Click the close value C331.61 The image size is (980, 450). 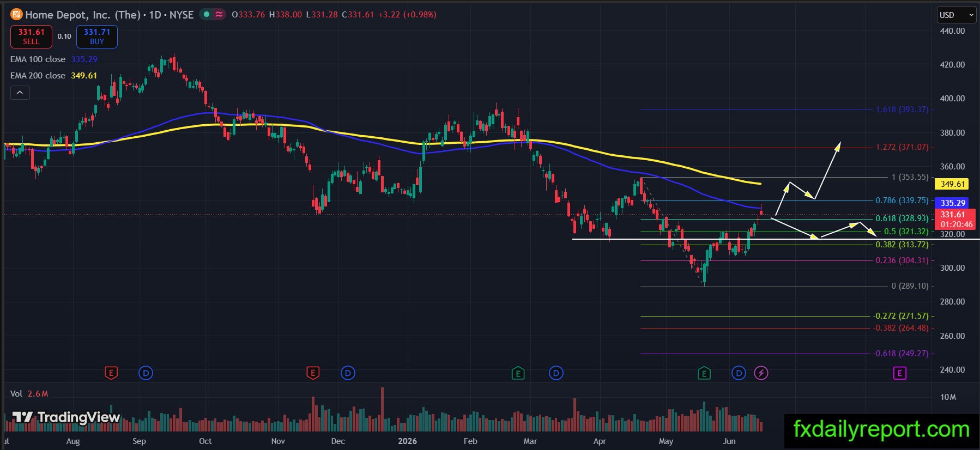pyautogui.click(x=358, y=15)
